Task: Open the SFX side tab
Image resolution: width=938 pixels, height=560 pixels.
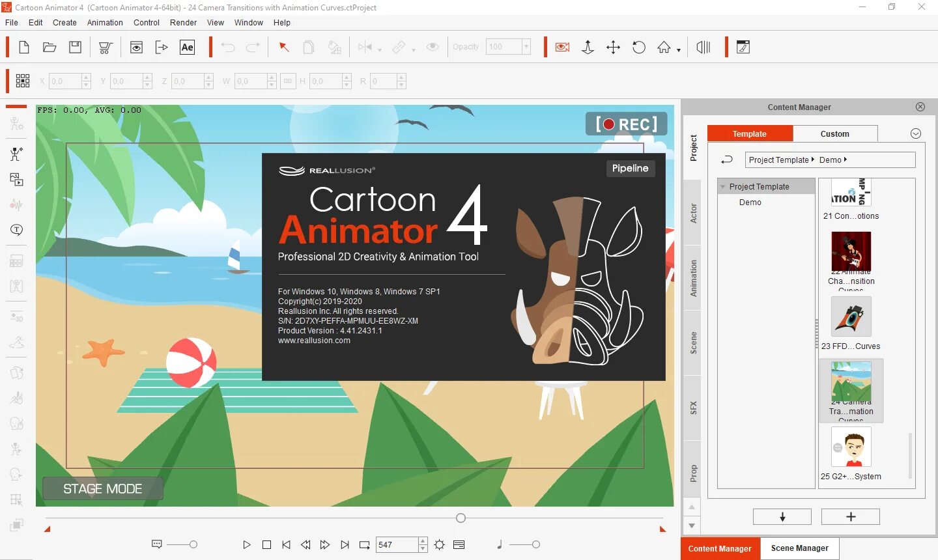Action: [692, 408]
